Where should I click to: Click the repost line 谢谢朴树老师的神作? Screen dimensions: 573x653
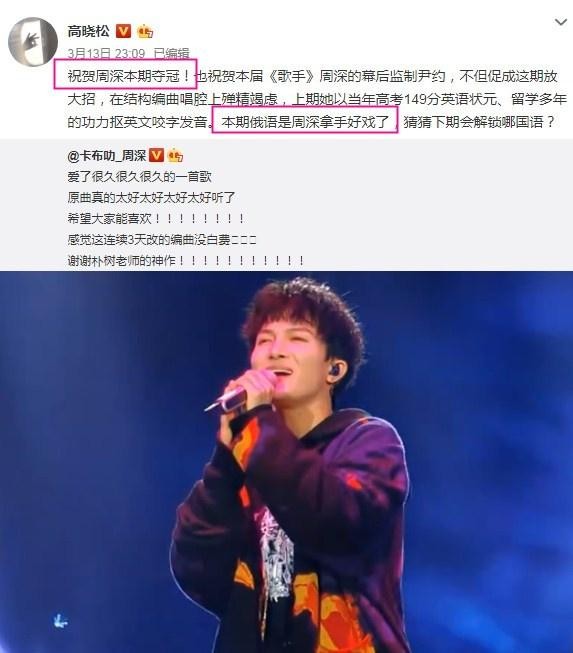186,261
